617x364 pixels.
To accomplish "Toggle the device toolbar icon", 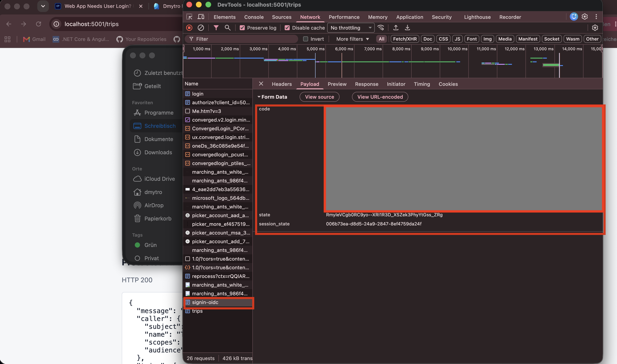I will [201, 17].
